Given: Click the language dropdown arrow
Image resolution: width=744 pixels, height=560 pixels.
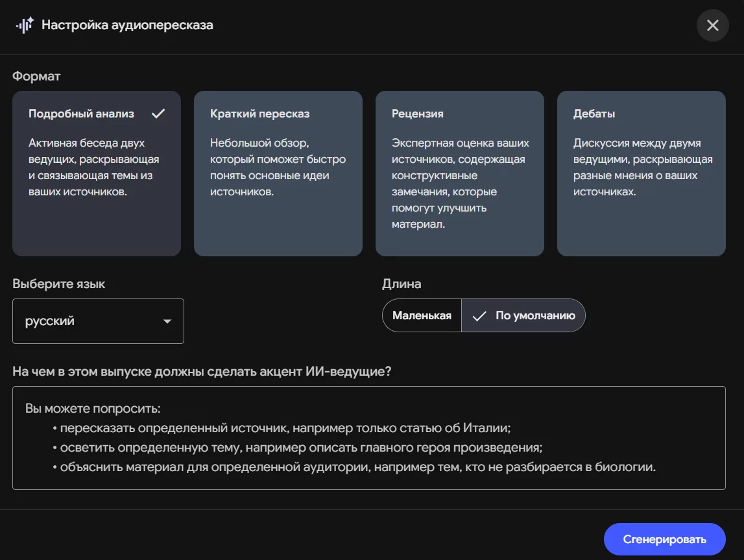Looking at the screenshot, I should click(167, 321).
